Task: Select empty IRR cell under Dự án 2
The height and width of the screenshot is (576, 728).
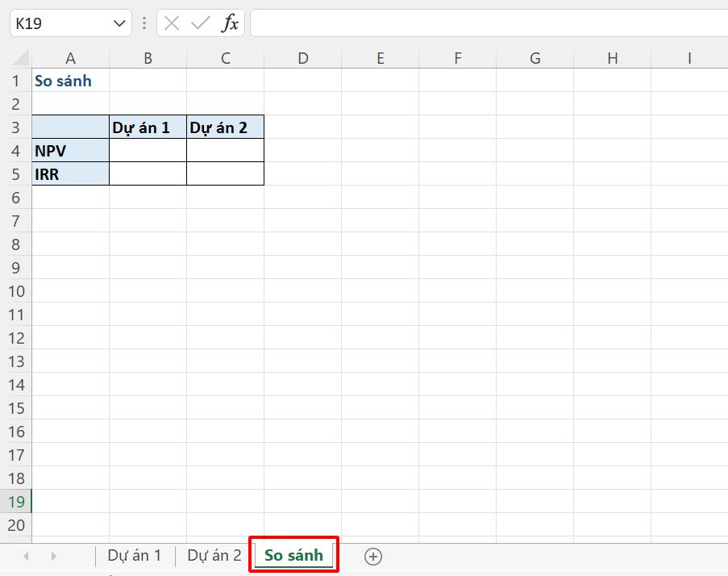Action: click(x=225, y=174)
